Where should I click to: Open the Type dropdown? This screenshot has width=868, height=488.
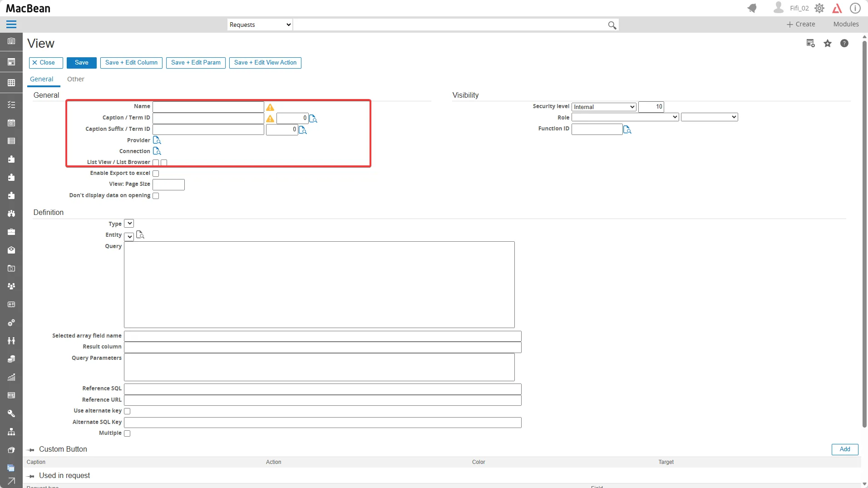click(x=129, y=224)
